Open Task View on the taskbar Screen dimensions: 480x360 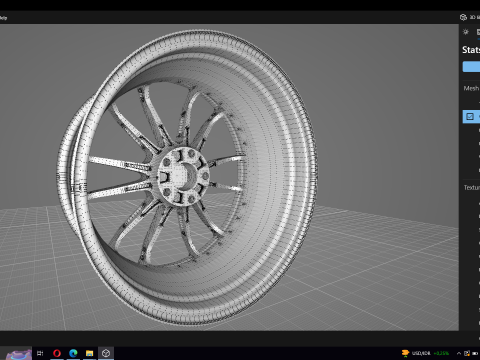40,353
